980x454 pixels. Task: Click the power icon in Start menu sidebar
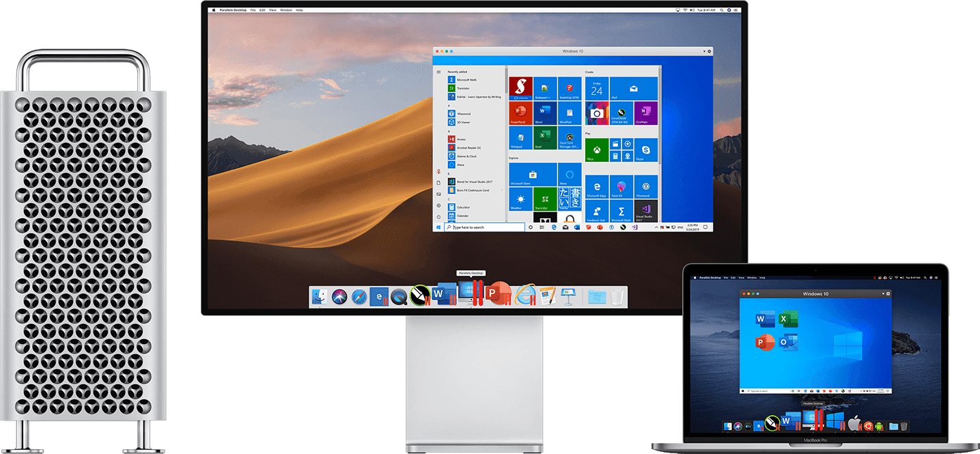tap(438, 216)
